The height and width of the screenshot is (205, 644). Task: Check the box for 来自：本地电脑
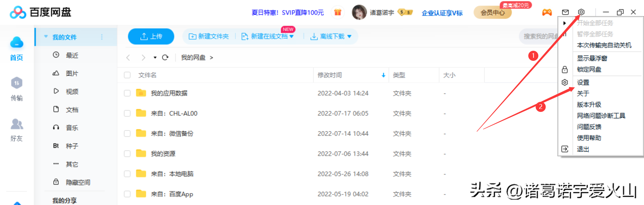click(x=127, y=174)
